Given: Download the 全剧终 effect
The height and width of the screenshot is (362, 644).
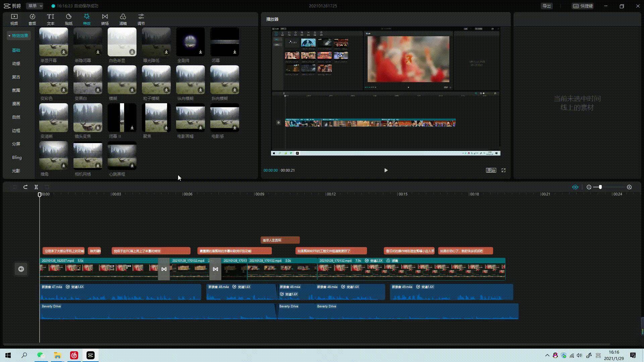Looking at the screenshot, I should (201, 52).
